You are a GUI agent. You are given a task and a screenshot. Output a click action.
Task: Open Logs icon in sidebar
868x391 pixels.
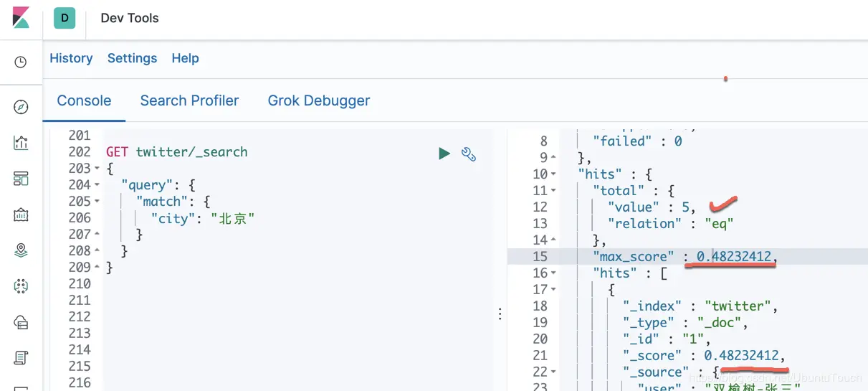pos(21,357)
